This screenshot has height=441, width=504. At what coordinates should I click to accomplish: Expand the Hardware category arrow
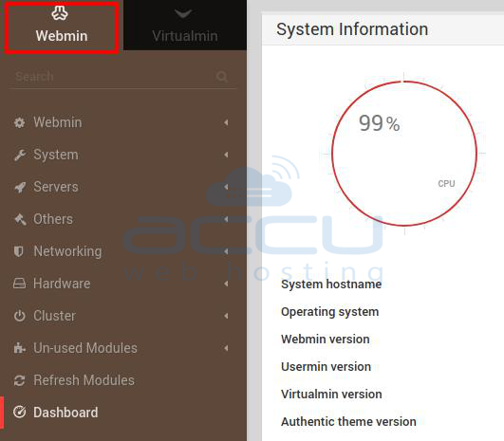[226, 284]
